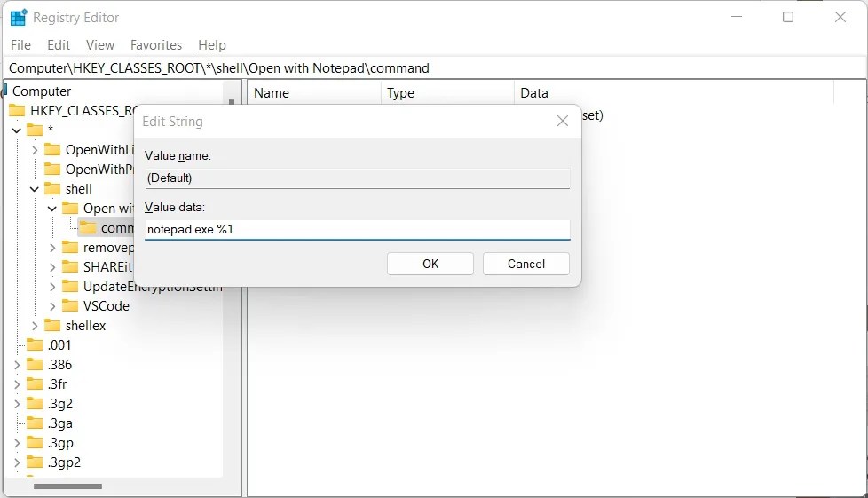The image size is (868, 498).
Task: Sort by the Name column header
Action: [314, 92]
